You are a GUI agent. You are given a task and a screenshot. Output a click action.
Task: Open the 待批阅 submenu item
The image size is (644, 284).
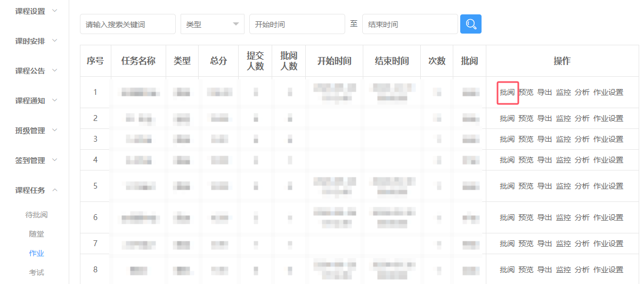click(x=37, y=215)
